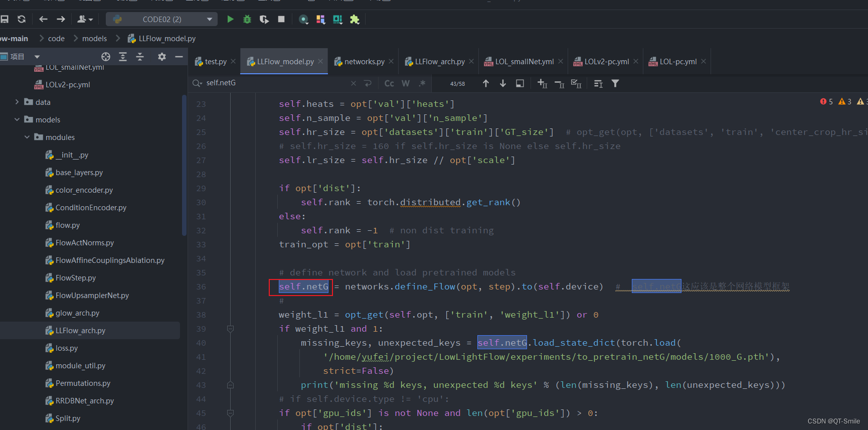Toggle search in selection only
Viewport: 868px width, 430px height.
pos(520,83)
